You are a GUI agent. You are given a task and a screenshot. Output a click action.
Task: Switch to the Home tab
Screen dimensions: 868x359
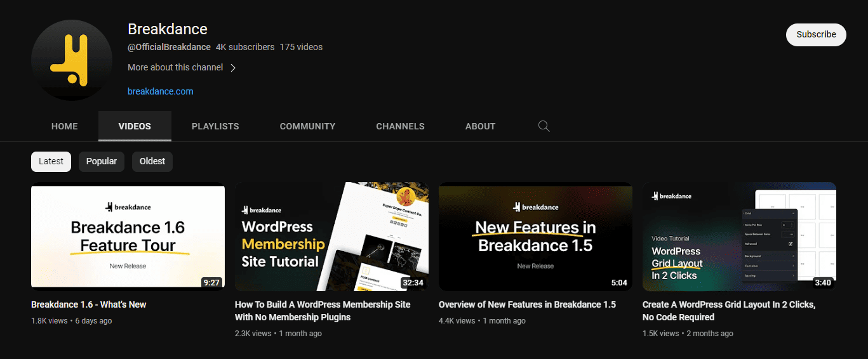click(65, 126)
